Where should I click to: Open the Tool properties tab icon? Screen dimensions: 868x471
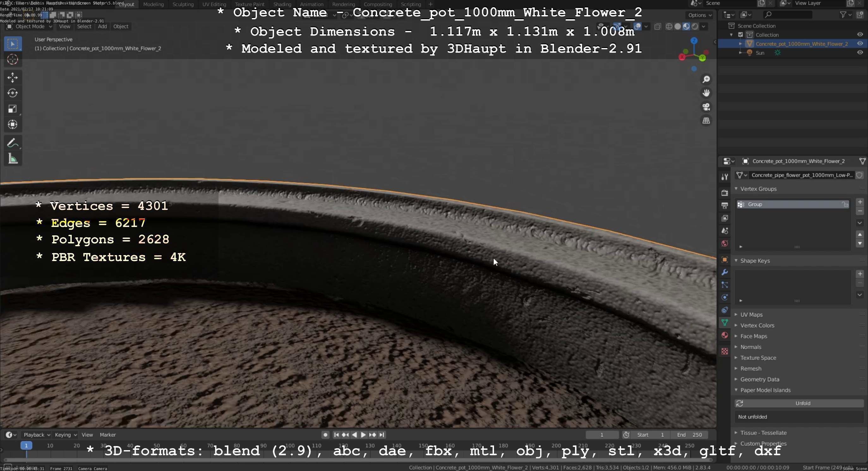tap(725, 177)
